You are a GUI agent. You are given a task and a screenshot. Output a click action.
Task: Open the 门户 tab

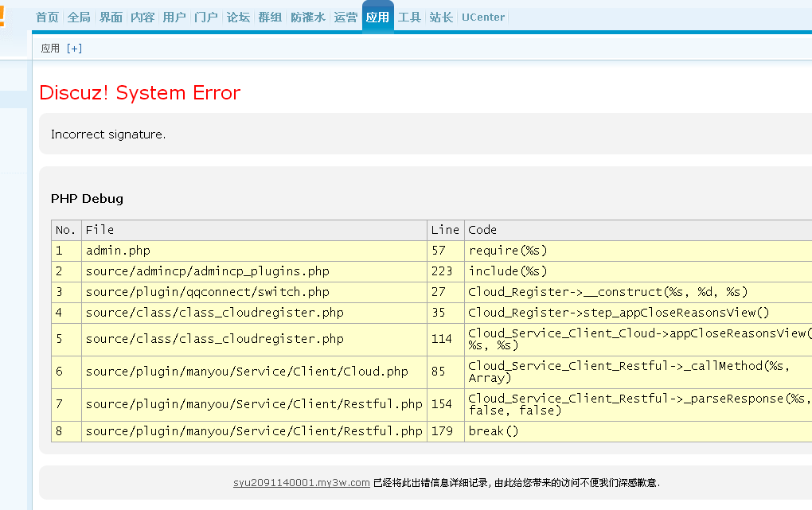pyautogui.click(x=206, y=17)
